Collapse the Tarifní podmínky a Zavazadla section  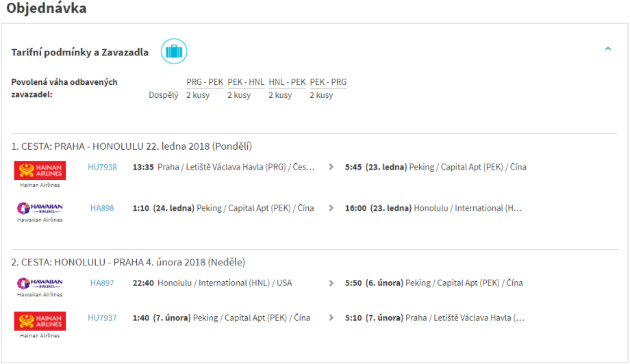pos(607,49)
